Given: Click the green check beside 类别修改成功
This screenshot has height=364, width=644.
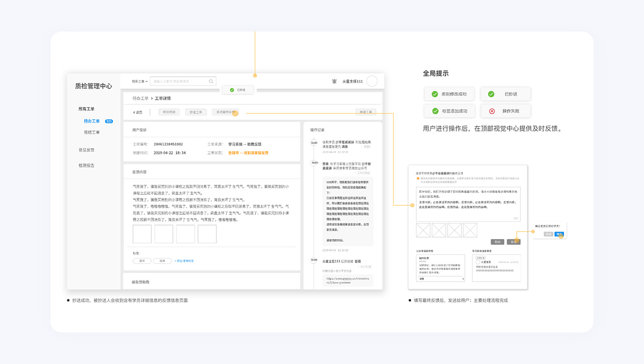Looking at the screenshot, I should (436, 94).
